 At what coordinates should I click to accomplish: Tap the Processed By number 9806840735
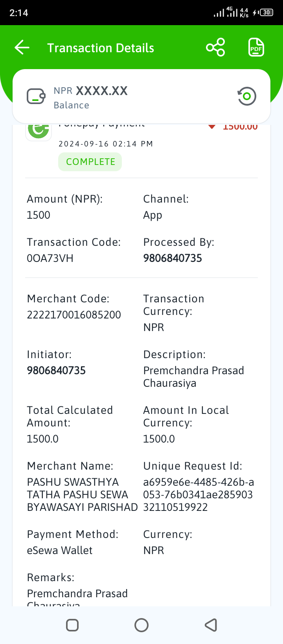click(x=173, y=258)
